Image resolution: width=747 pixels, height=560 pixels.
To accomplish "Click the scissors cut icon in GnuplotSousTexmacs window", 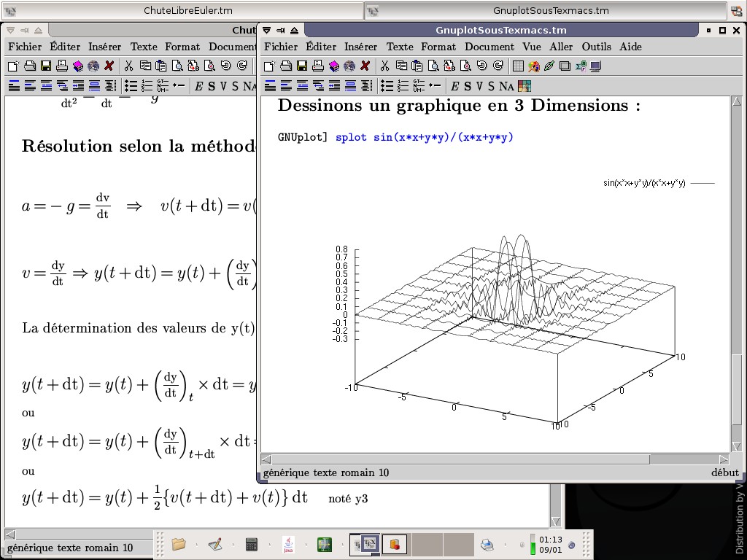I will click(x=384, y=66).
